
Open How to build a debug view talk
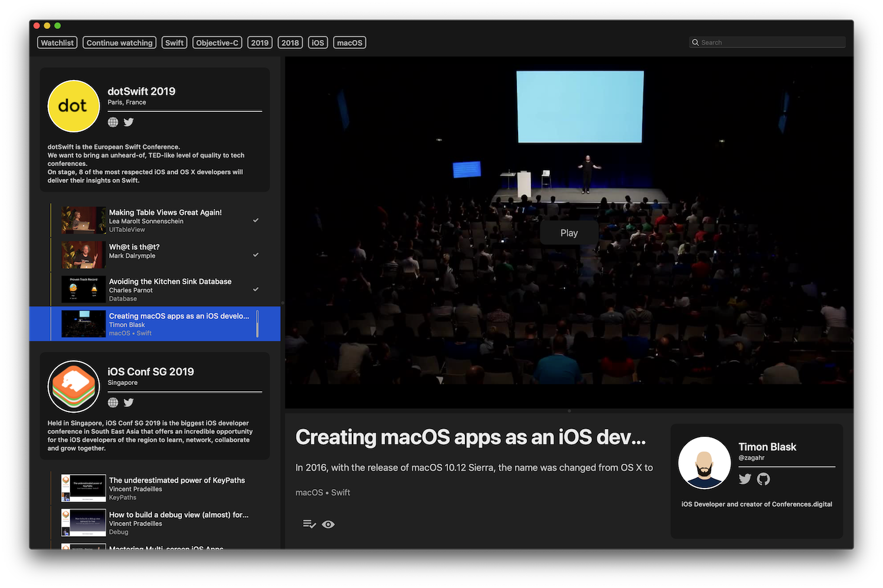point(155,523)
